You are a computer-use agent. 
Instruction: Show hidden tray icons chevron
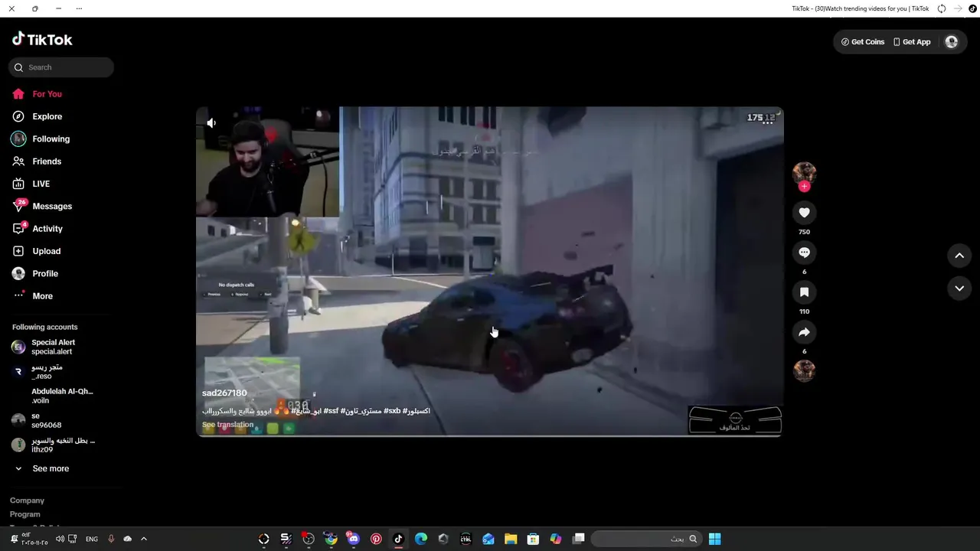pos(143,539)
